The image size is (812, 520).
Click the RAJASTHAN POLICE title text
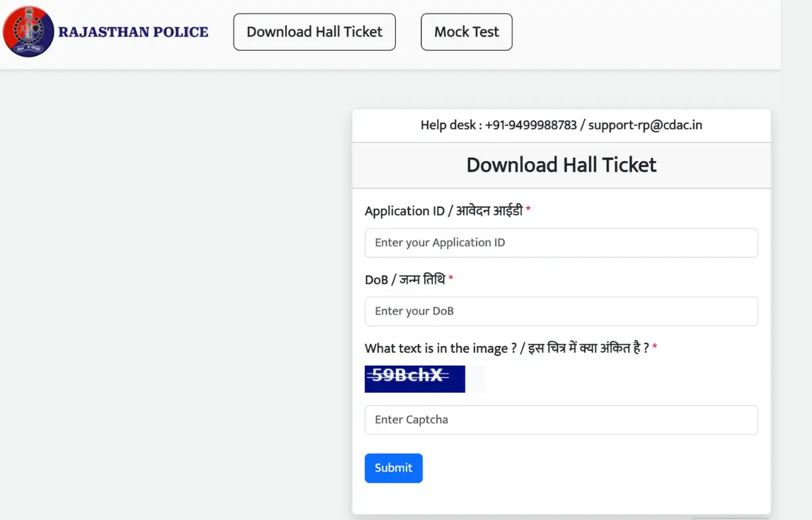tap(133, 32)
